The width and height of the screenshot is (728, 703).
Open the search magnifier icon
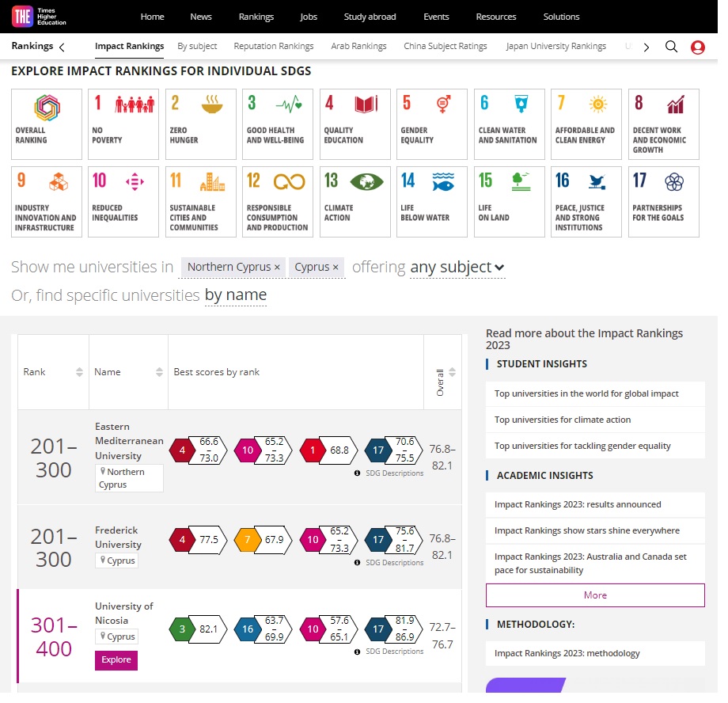[x=671, y=47]
